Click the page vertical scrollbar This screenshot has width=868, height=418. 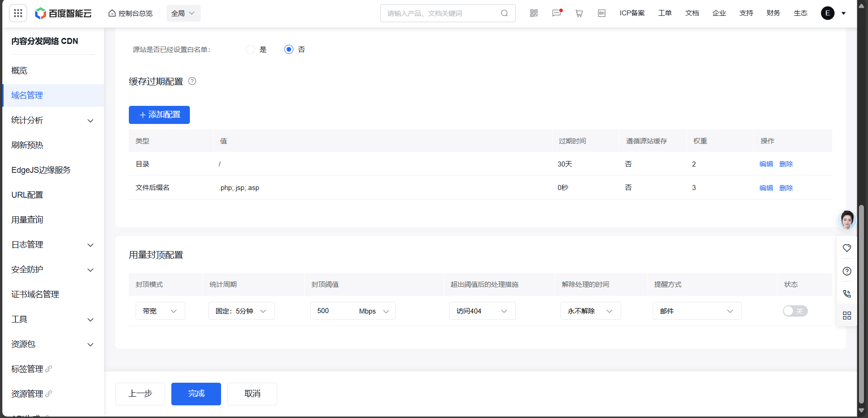[x=861, y=303]
